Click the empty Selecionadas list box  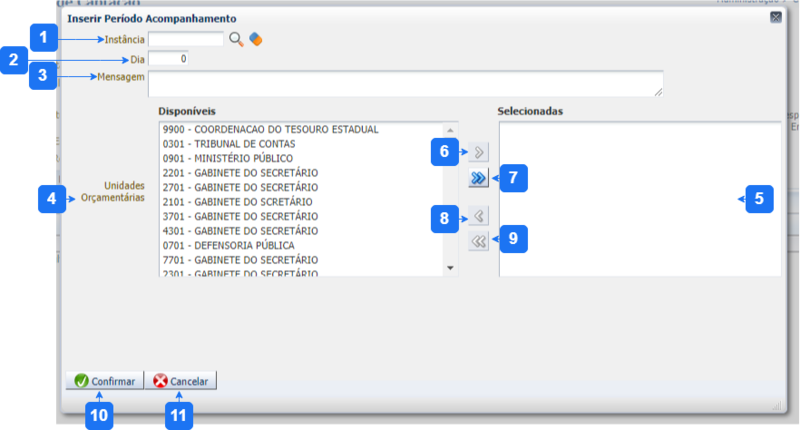(640, 200)
